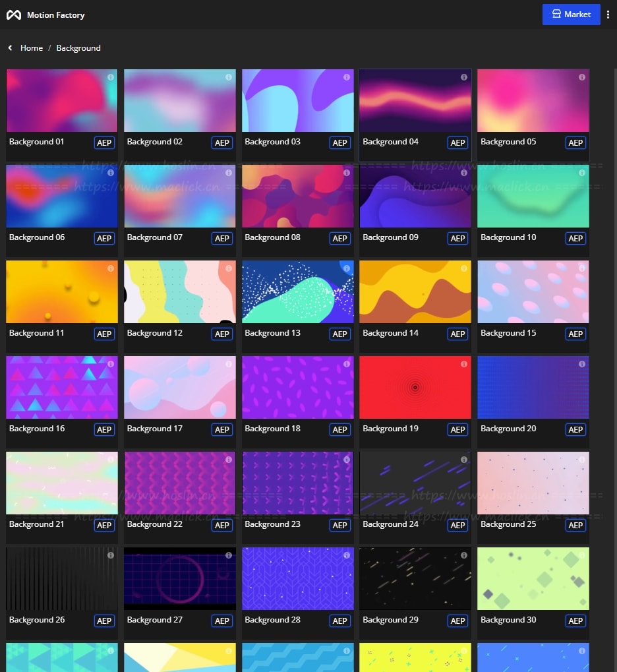
Task: Select the Background 04 neon wave thumbnail
Action: (x=415, y=101)
